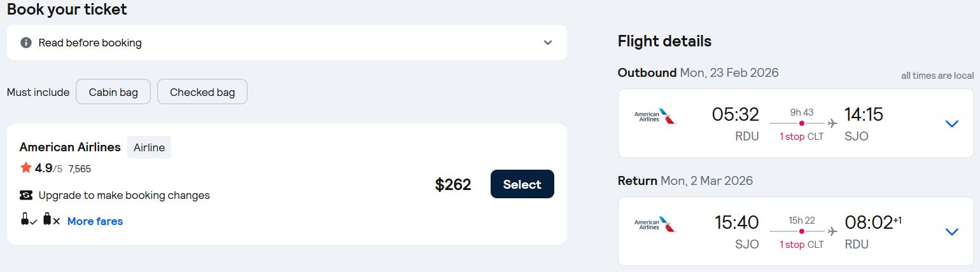Click the American Airlines logo on outbound flight
Image resolution: width=980 pixels, height=272 pixels.
coord(655,117)
